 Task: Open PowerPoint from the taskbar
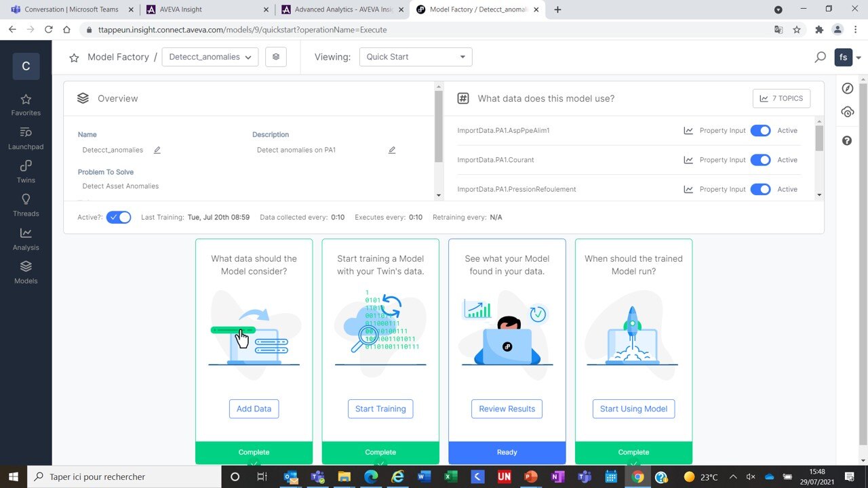531,476
